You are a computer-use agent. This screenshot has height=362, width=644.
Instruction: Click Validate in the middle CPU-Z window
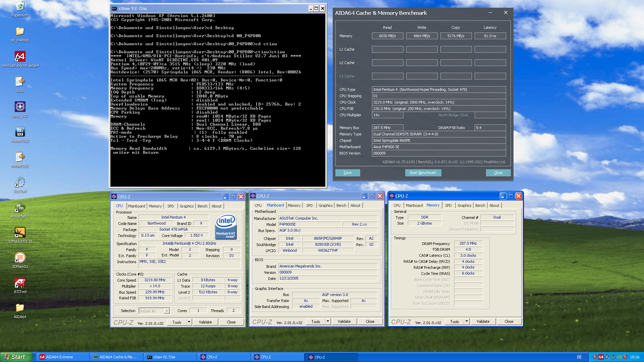pyautogui.click(x=344, y=321)
